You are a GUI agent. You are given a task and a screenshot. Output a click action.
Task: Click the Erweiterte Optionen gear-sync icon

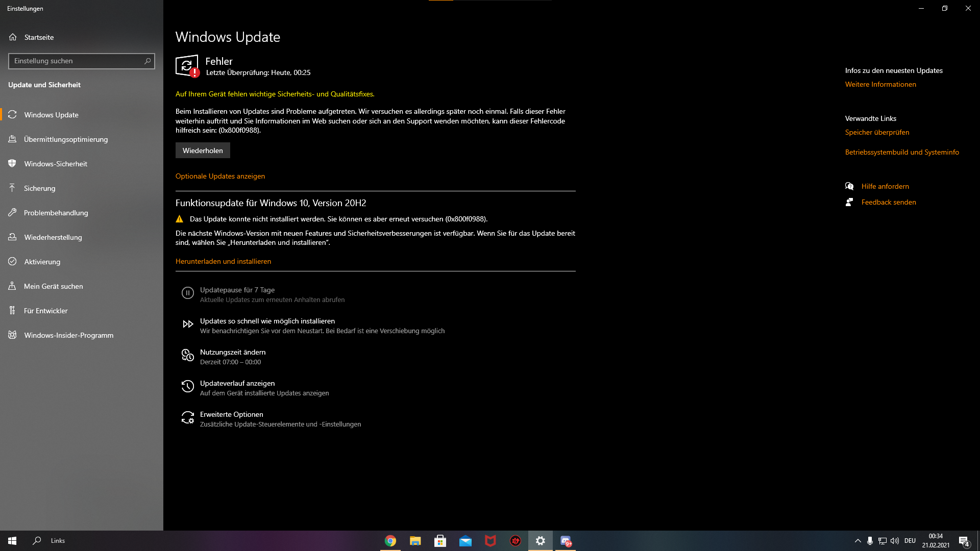[188, 417]
